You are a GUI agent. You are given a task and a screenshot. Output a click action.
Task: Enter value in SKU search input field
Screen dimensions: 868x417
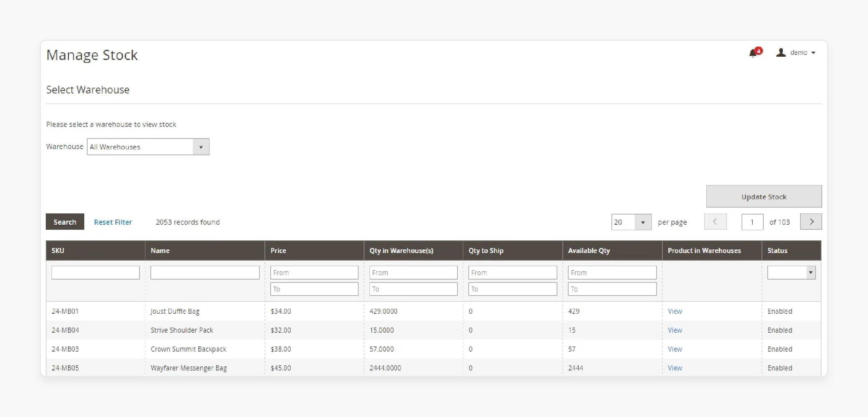[95, 272]
